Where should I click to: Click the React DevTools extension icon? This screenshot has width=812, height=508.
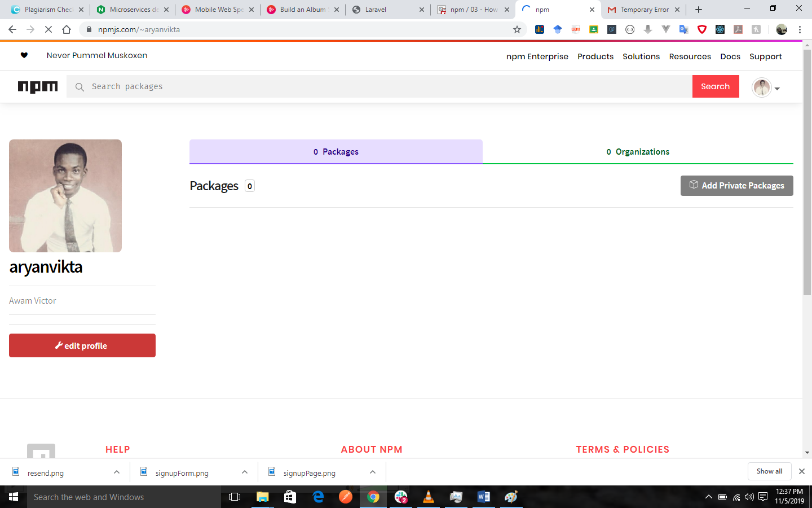point(720,29)
